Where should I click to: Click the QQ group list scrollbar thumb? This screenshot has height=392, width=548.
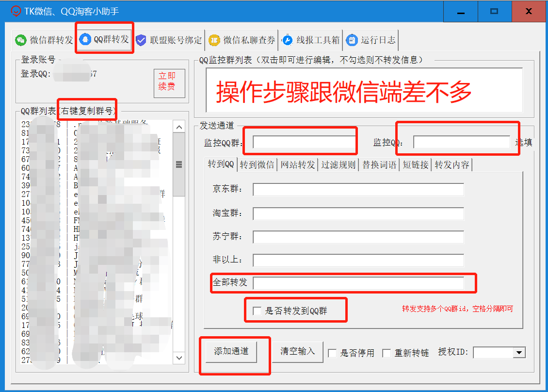pos(179,164)
